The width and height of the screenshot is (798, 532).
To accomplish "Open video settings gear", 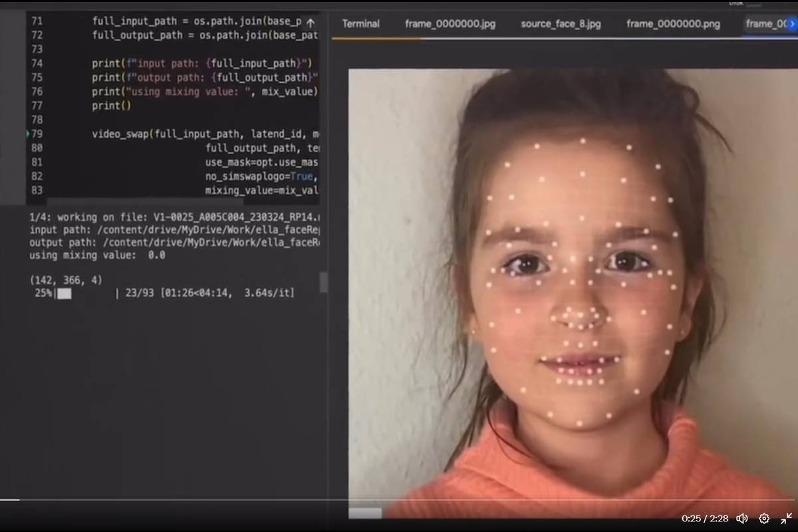I will [764, 518].
